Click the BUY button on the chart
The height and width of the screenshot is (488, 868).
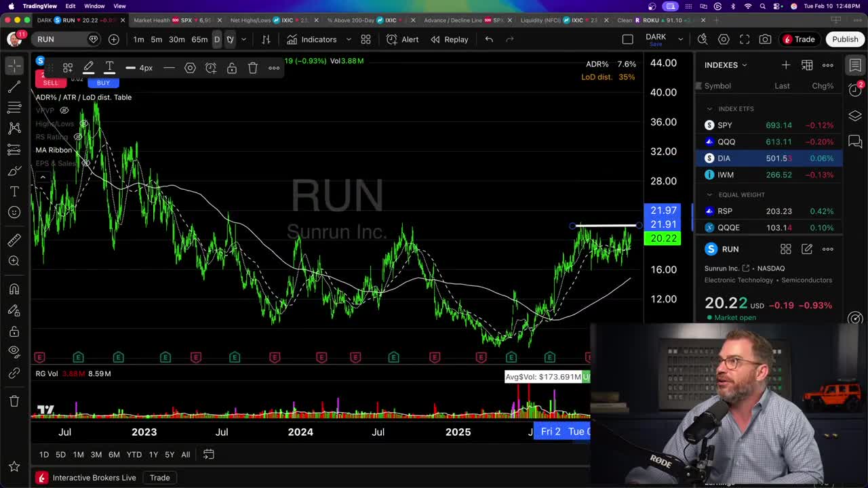coord(103,82)
